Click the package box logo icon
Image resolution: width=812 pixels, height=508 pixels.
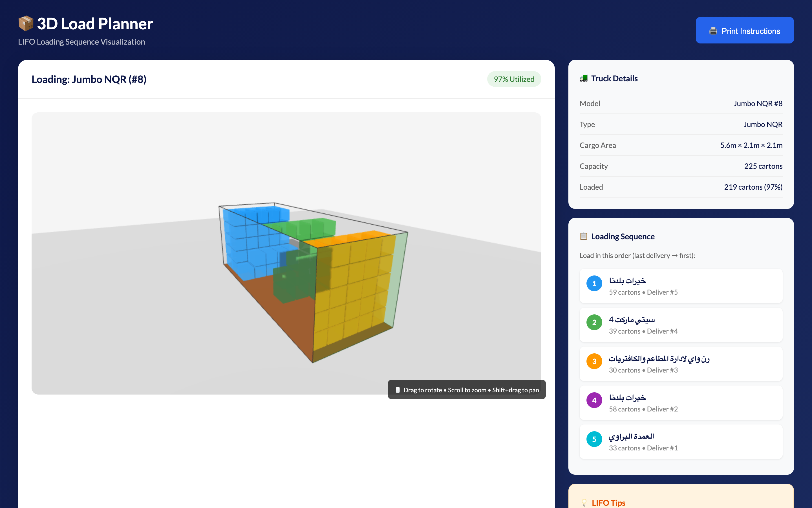(26, 23)
